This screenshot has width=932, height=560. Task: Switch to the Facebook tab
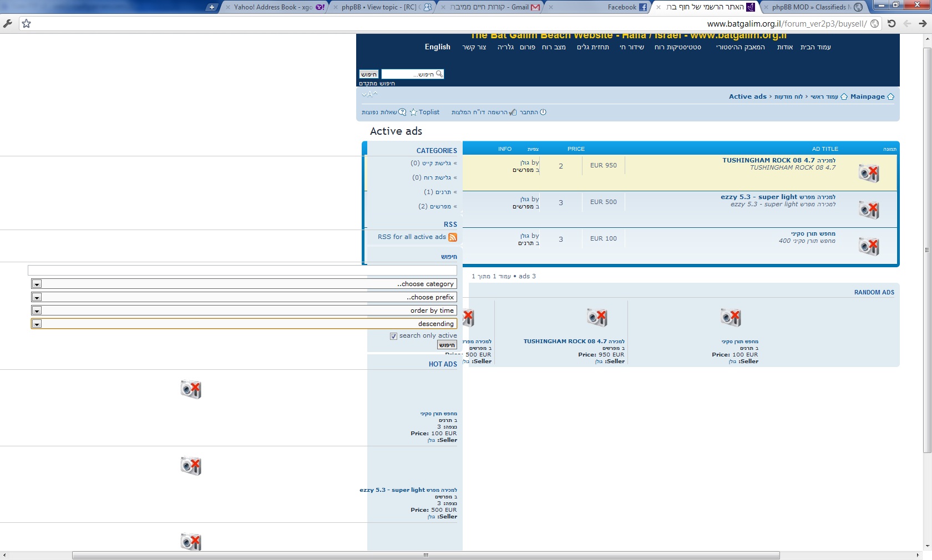(x=598, y=7)
